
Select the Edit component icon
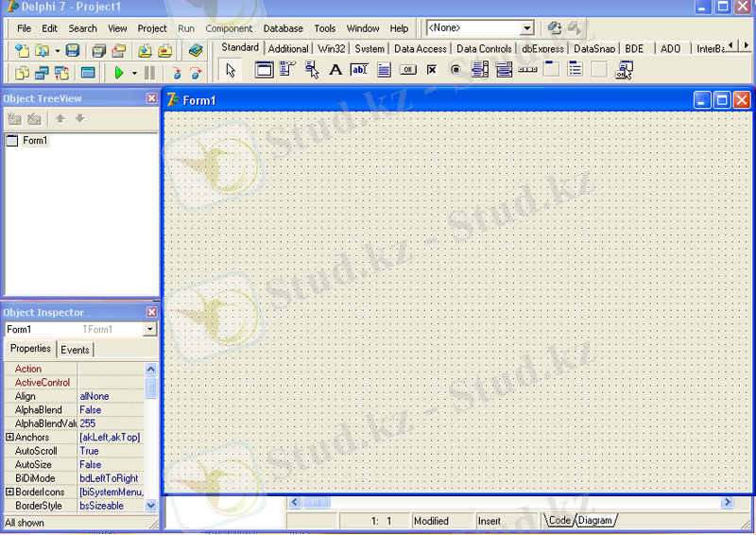[x=359, y=70]
